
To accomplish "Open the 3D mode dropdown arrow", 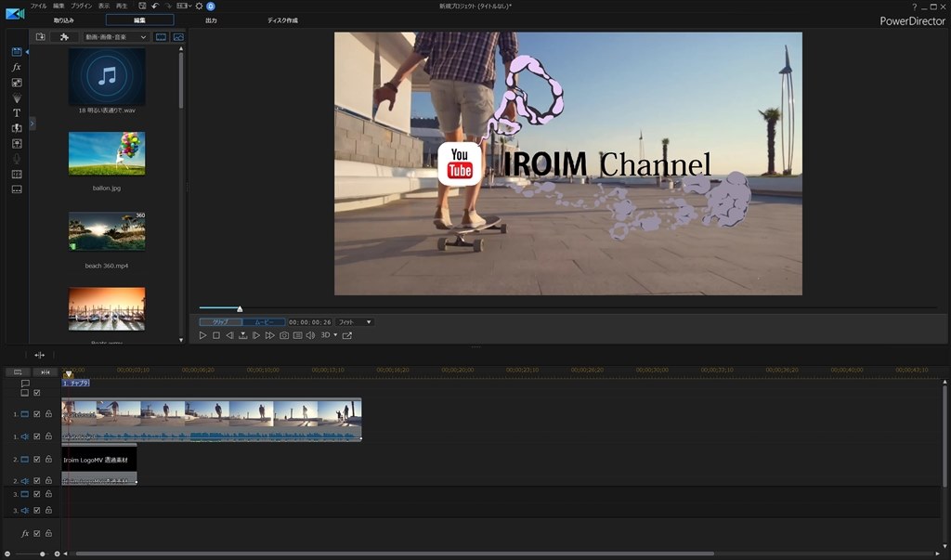I will [335, 335].
